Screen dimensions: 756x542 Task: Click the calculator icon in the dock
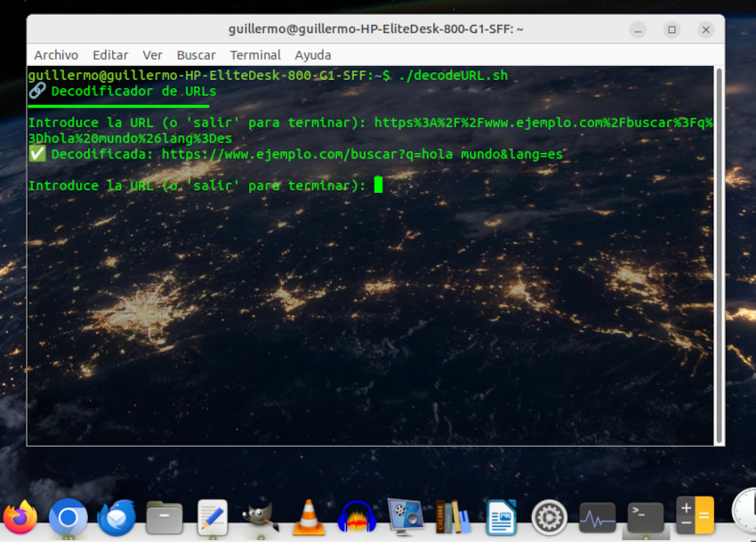tap(694, 517)
